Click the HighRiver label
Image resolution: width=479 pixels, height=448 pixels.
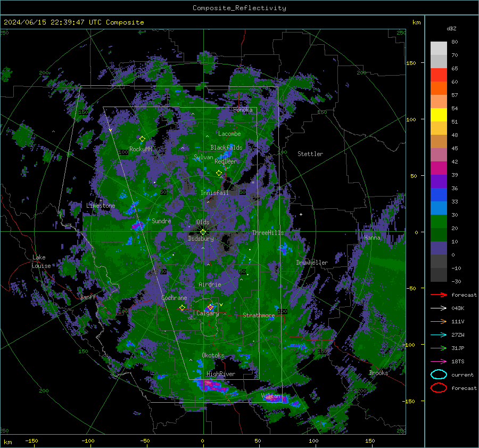221,374
